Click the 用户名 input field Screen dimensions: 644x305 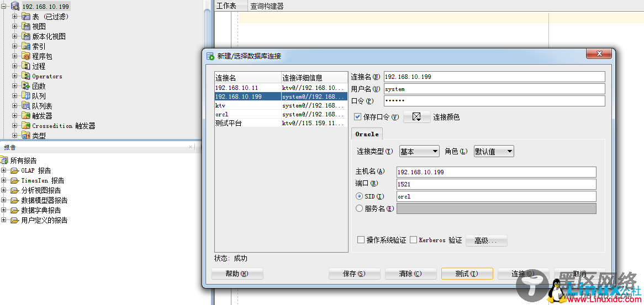[494, 89]
